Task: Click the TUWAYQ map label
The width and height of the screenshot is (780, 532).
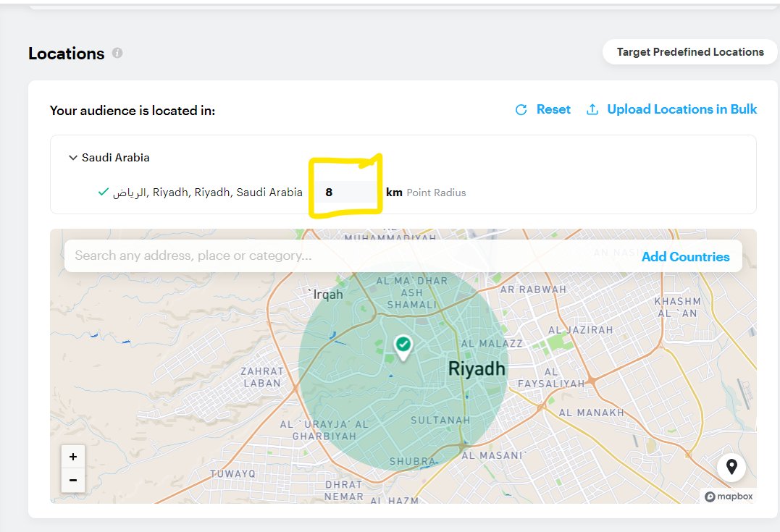Action: tap(232, 474)
